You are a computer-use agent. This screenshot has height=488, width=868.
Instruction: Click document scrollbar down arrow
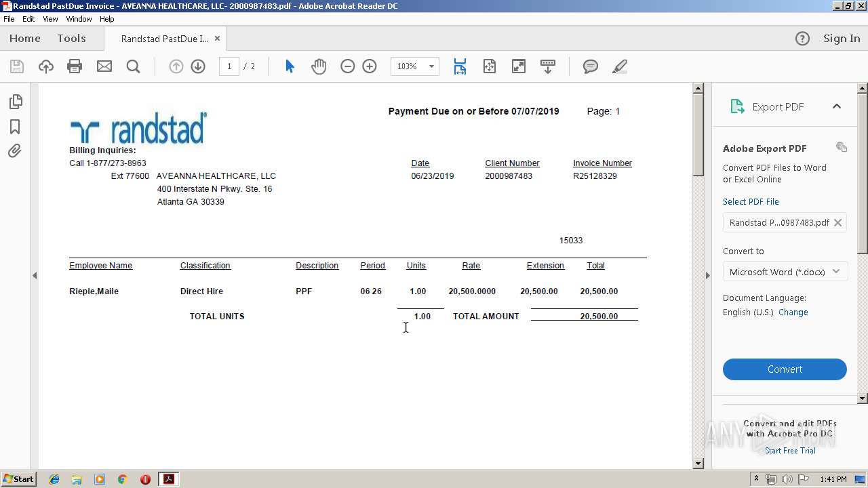pos(698,464)
